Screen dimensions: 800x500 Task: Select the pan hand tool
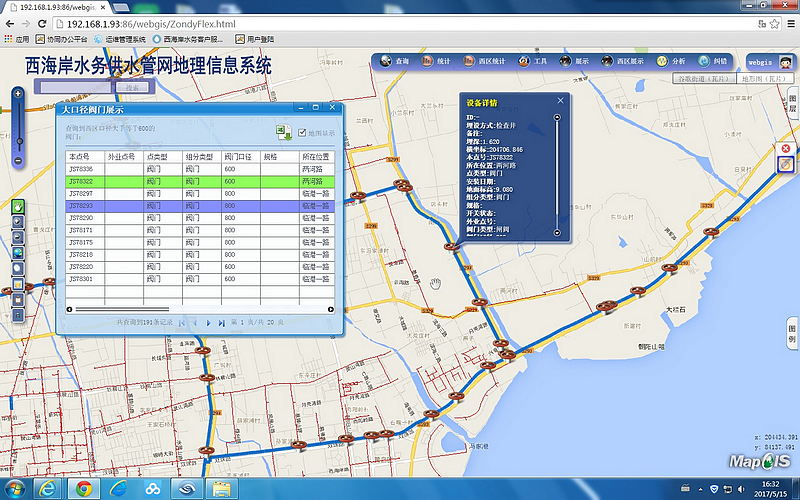pos(18,205)
